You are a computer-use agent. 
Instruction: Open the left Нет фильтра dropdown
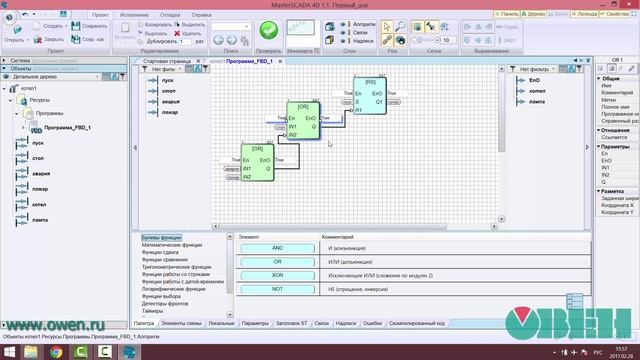[180, 69]
